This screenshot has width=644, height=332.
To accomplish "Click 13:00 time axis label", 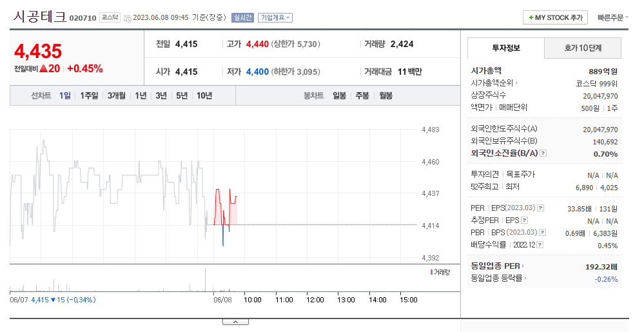I will pos(346,300).
